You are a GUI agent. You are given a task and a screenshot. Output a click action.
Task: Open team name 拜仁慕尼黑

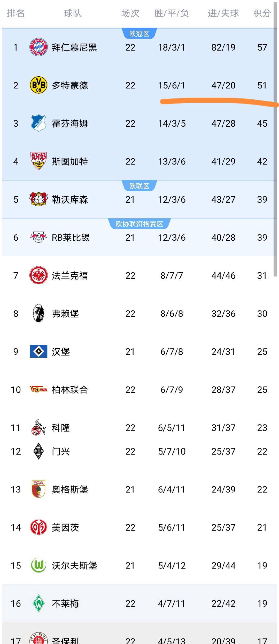pyautogui.click(x=74, y=47)
